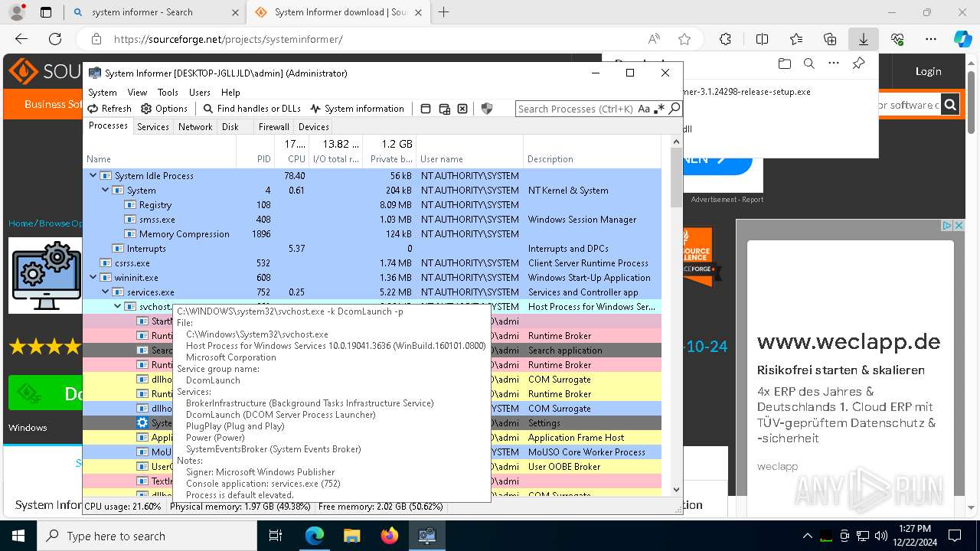Open downloads folder icon in Downloads panel

784,64
